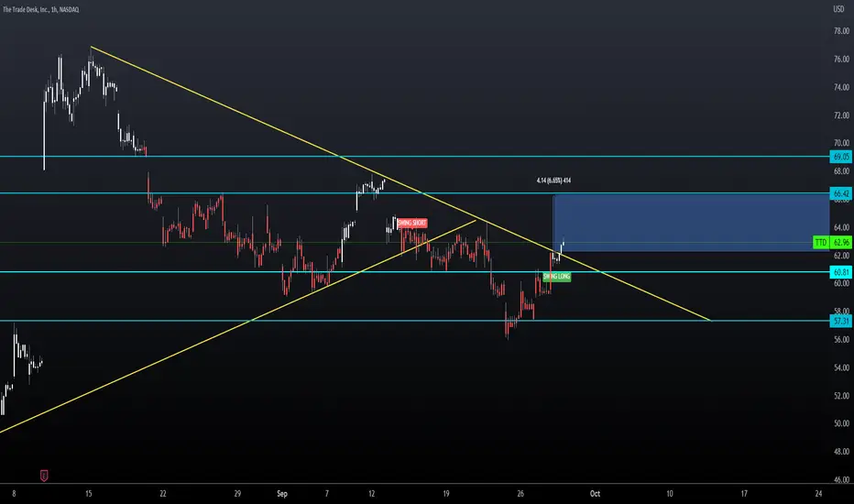This screenshot has height=504, width=854.
Task: Click the green TTD ticker label
Action: [821, 243]
